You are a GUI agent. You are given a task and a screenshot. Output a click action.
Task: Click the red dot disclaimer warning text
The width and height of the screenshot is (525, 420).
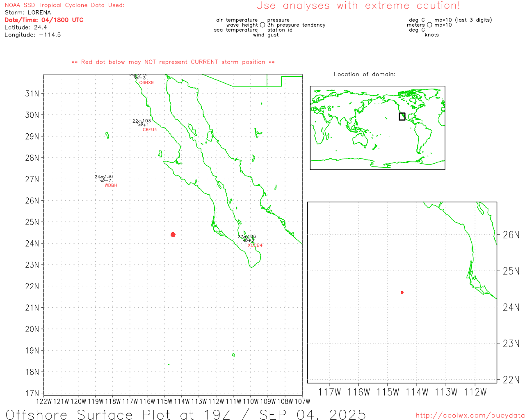click(x=173, y=62)
